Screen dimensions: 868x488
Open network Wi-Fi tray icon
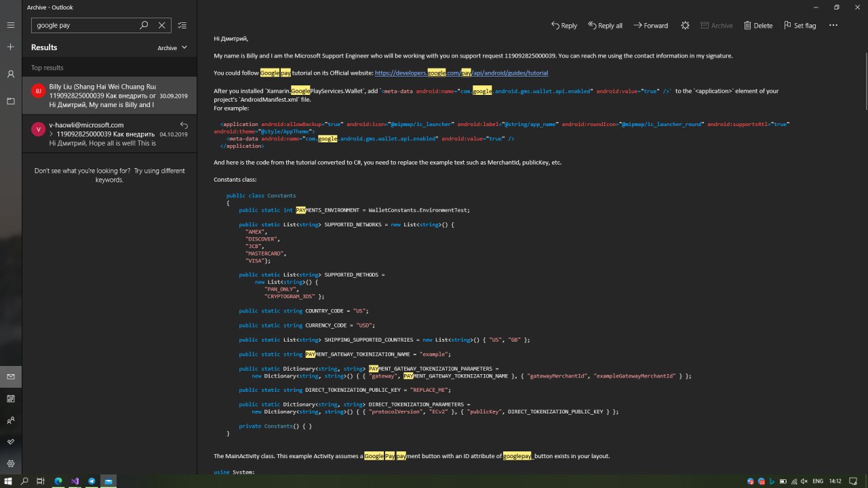coord(793,481)
